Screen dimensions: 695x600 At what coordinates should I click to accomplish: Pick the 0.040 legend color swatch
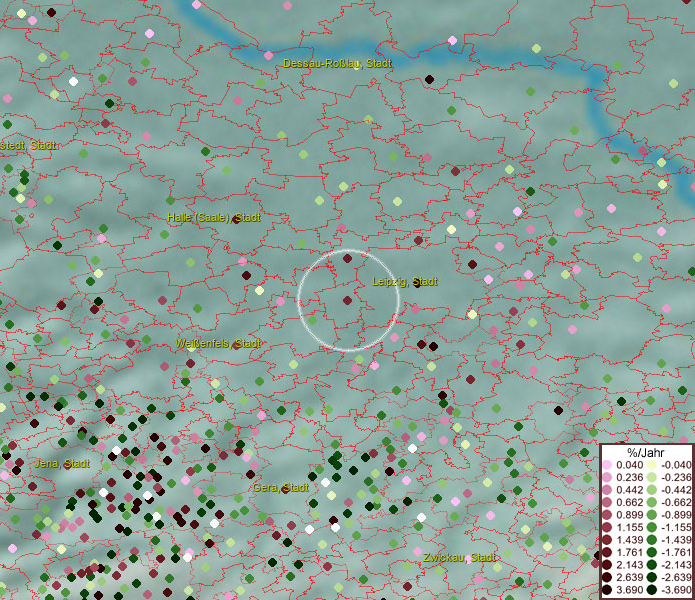[x=607, y=465]
